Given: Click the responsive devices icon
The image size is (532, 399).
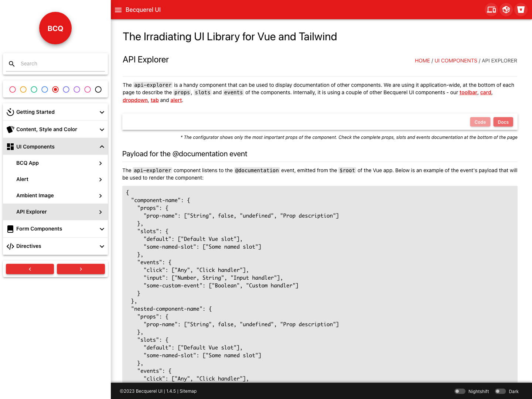Looking at the screenshot, I should point(491,10).
